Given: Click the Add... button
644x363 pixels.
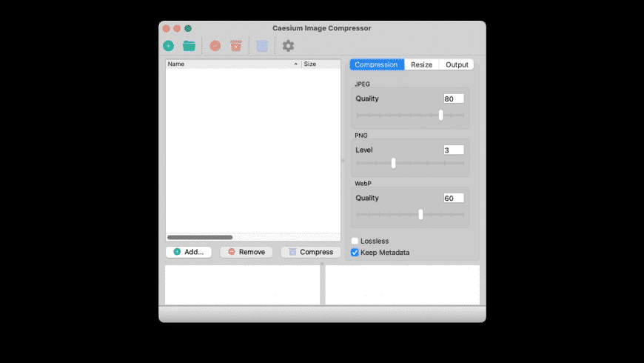Looking at the screenshot, I should [189, 252].
